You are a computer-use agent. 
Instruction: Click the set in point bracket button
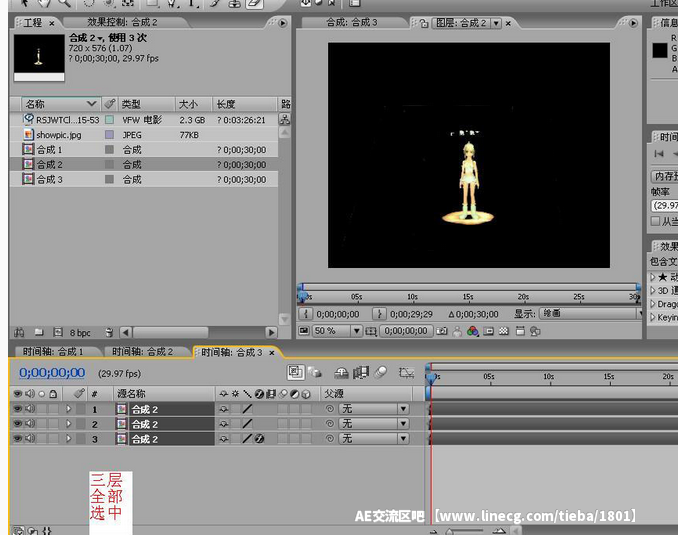point(306,314)
